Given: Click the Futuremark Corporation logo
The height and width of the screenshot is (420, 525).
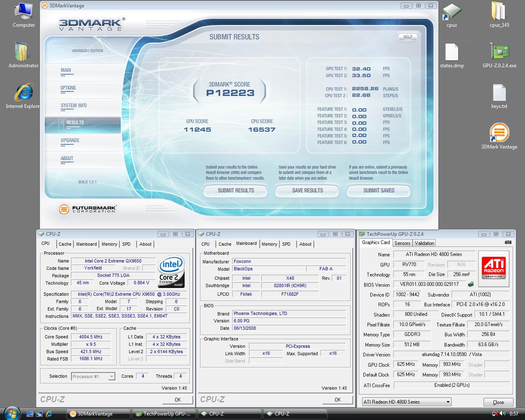Looking at the screenshot, I should [88, 209].
